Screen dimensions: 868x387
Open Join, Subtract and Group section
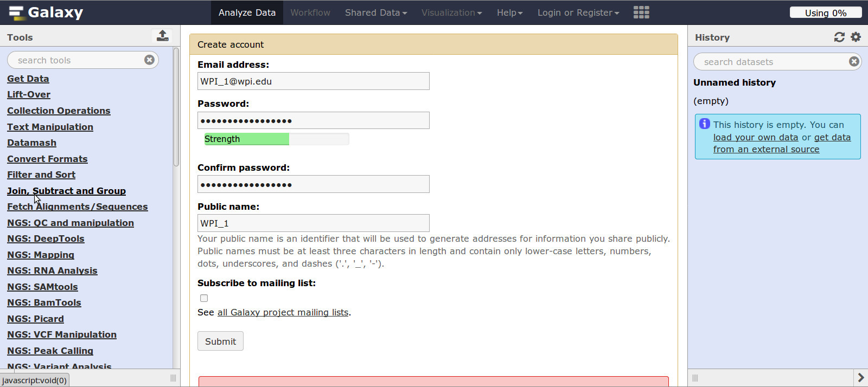point(66,191)
